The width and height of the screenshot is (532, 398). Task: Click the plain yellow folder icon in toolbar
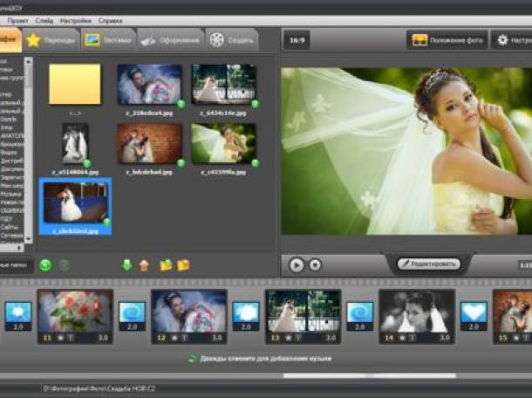click(x=183, y=265)
